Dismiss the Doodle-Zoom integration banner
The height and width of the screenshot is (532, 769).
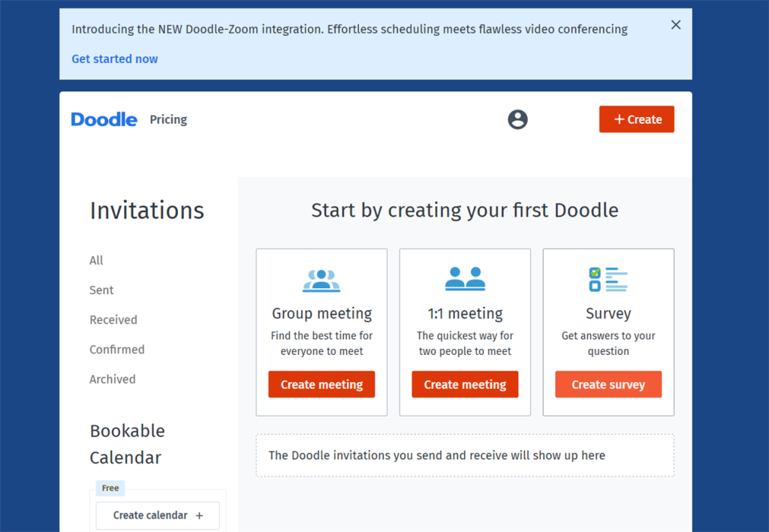tap(675, 25)
